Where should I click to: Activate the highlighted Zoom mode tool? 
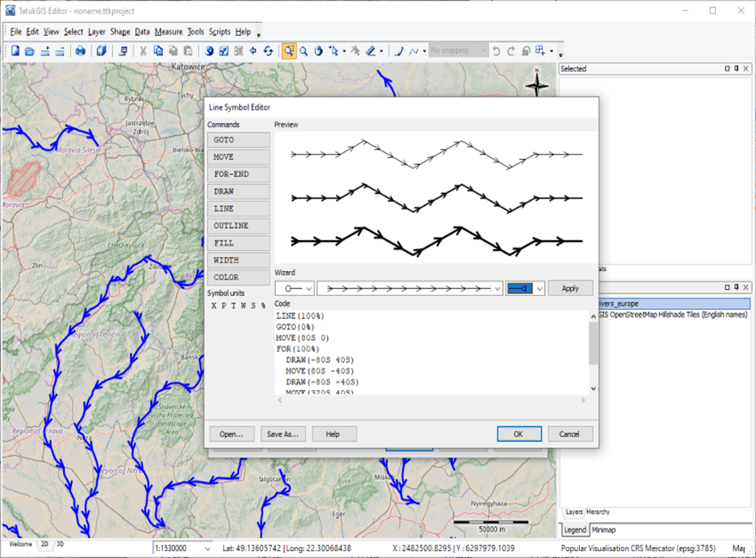pos(289,51)
